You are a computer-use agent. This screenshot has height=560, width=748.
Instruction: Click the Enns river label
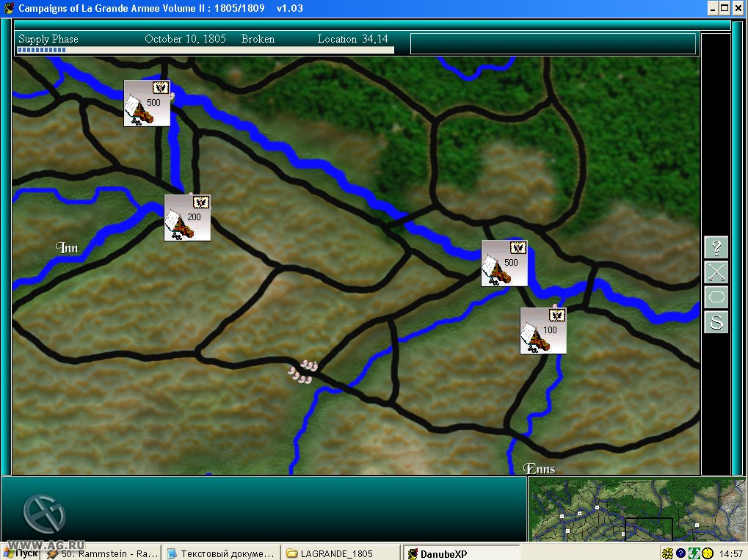tap(539, 469)
